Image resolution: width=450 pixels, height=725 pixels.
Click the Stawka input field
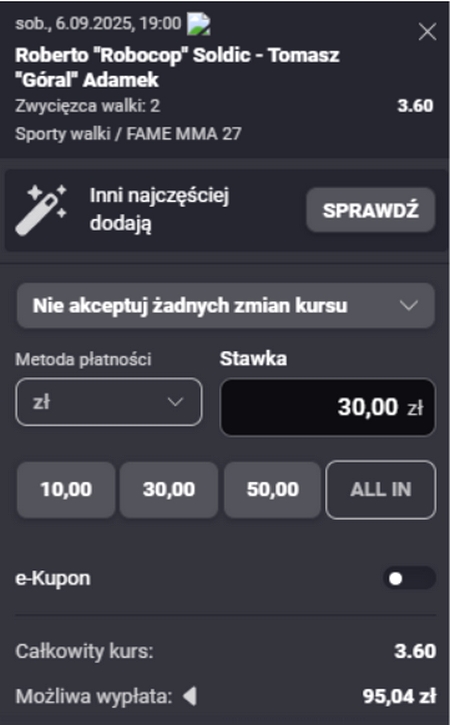(x=327, y=407)
